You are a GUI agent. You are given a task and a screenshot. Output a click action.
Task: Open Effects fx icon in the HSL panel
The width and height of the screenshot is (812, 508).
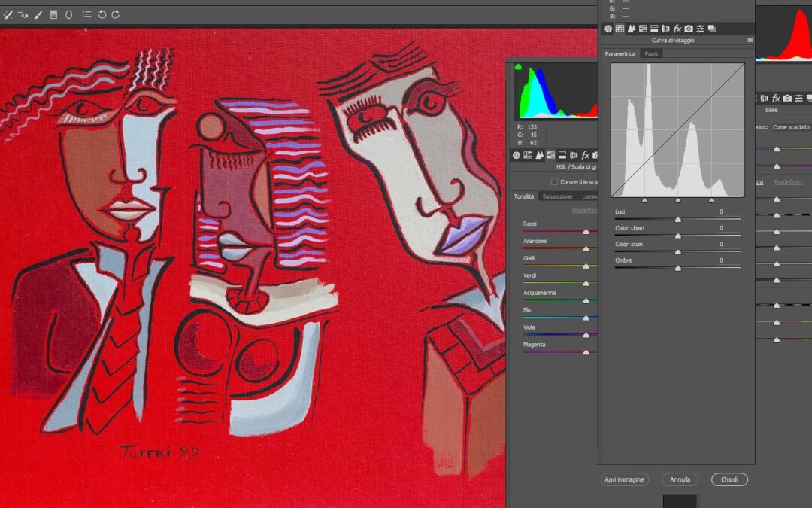coord(585,155)
